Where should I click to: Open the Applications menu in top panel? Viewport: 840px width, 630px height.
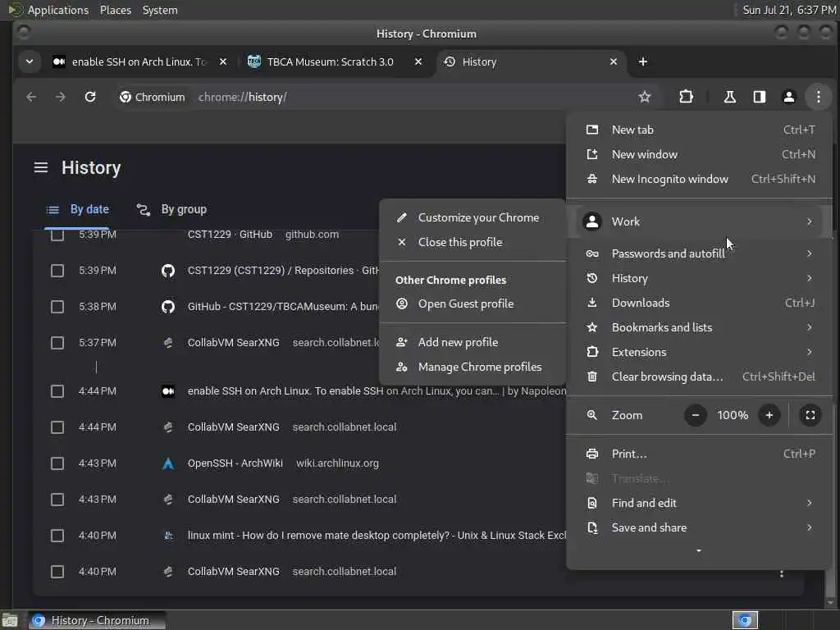(x=58, y=10)
